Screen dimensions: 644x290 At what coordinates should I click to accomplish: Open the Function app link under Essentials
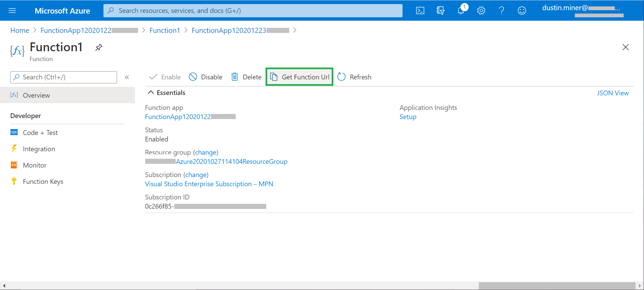(x=190, y=117)
